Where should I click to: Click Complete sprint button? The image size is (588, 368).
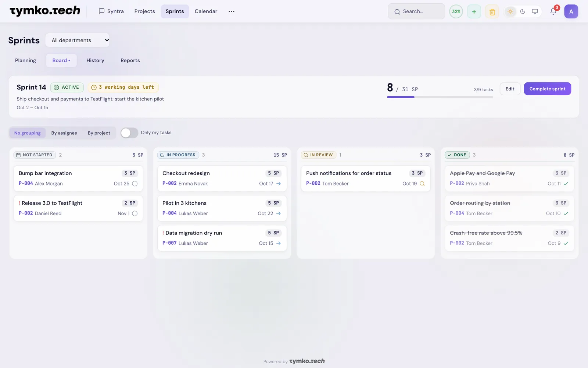click(x=547, y=89)
